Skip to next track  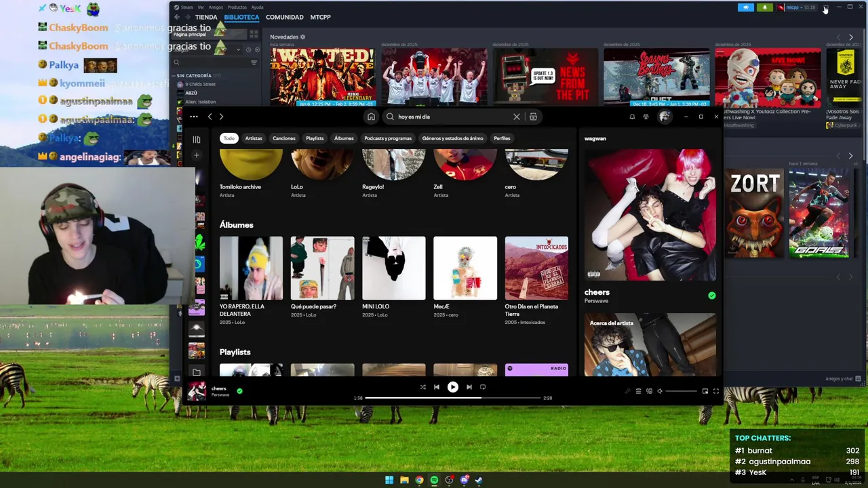[469, 387]
